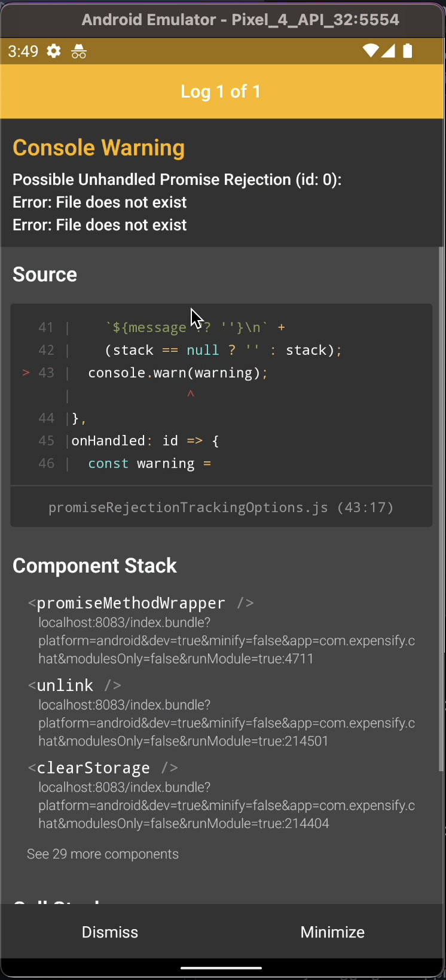Image resolution: width=446 pixels, height=980 pixels.
Task: Tap the navigation gesture pill at the bottom
Action: [x=222, y=967]
